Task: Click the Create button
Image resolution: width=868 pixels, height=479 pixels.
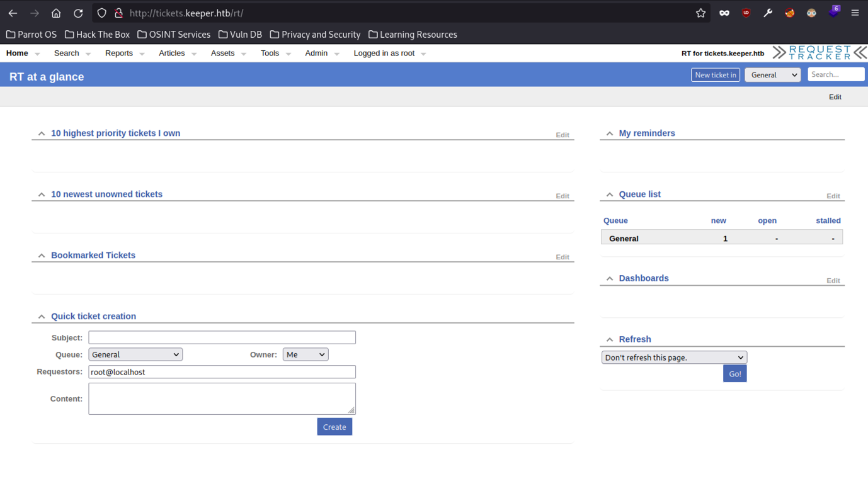Action: [334, 426]
